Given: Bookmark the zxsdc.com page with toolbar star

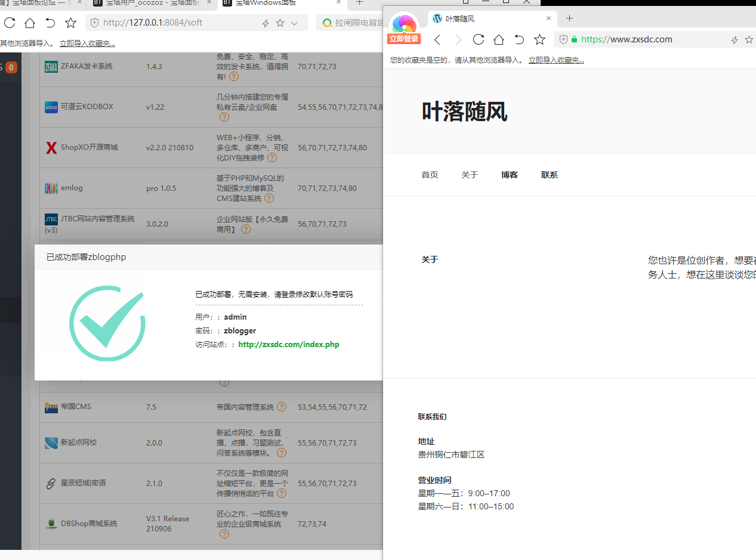Looking at the screenshot, I should tap(539, 39).
